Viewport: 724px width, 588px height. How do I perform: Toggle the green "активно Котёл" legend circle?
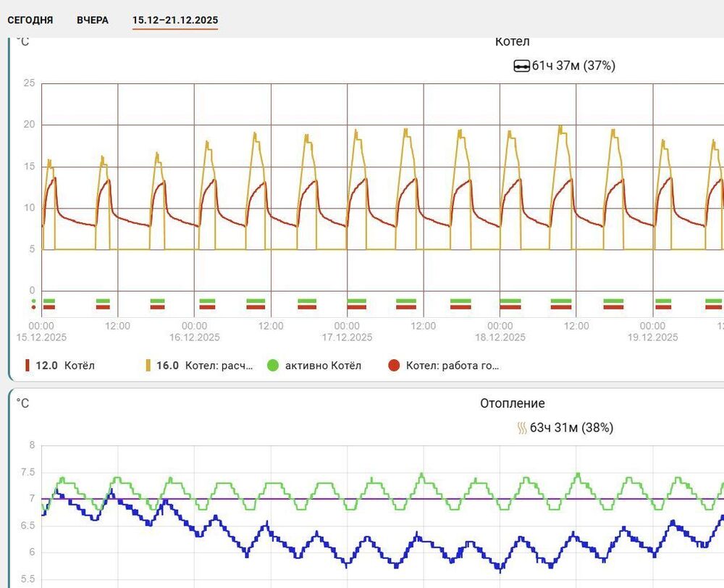coord(273,366)
